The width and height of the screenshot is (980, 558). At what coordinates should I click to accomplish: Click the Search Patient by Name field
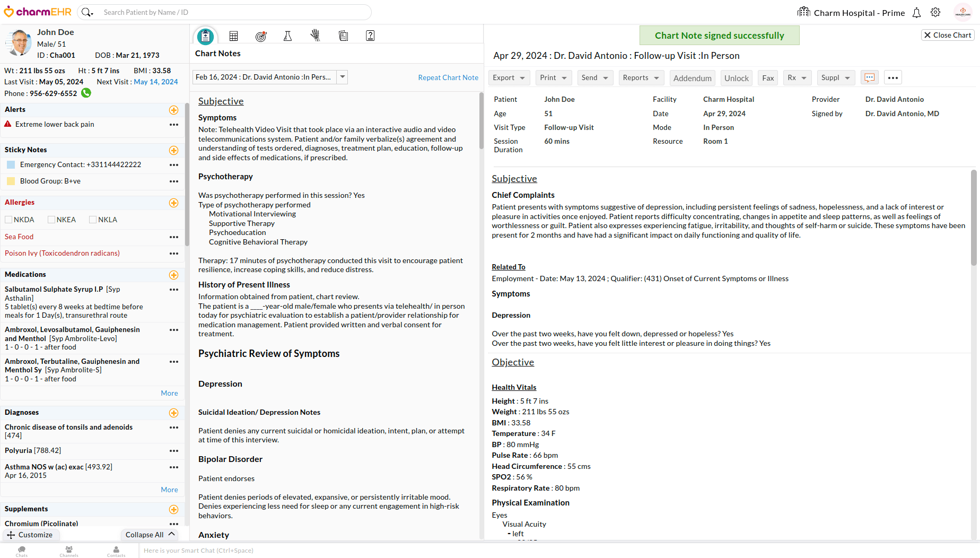tap(233, 12)
